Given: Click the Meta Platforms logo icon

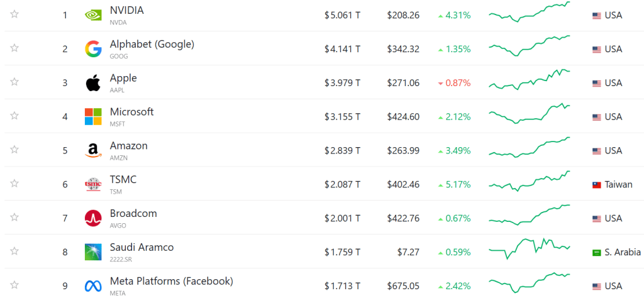Looking at the screenshot, I should coord(93,286).
